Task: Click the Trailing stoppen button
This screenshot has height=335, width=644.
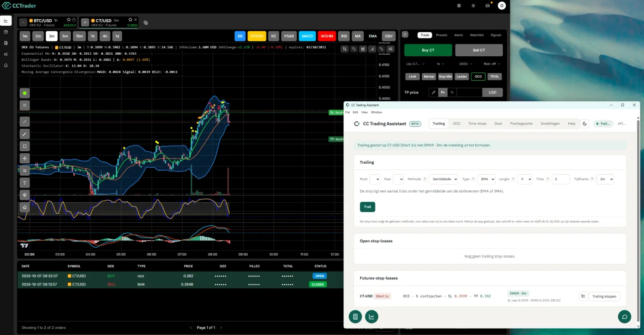Action: pyautogui.click(x=604, y=296)
